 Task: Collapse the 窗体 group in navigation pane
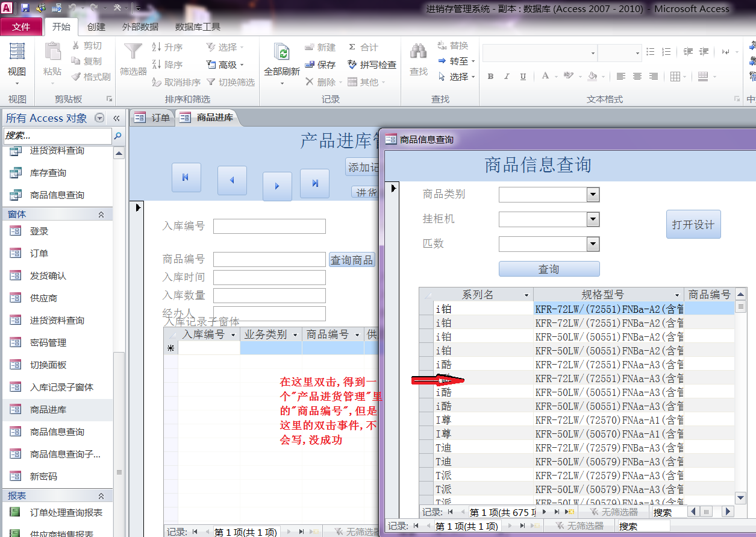101,215
